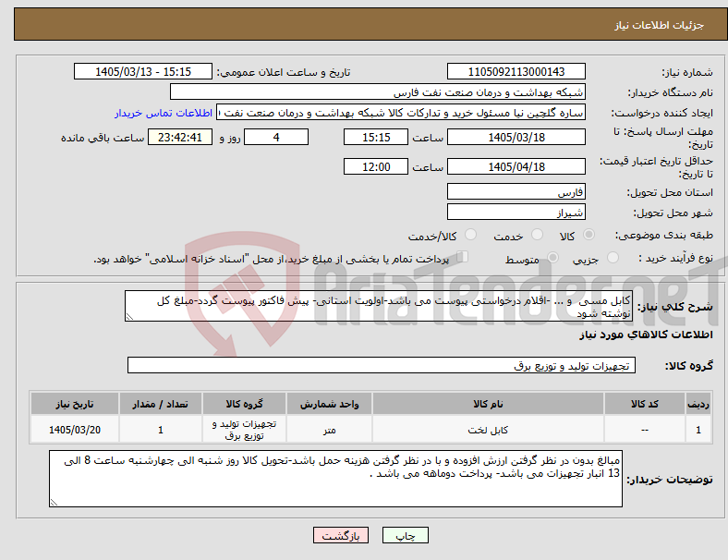This screenshot has height=560, width=728.
Task: Click the announcement date field 1405/03/13 - 15:15
Action: 143,71
